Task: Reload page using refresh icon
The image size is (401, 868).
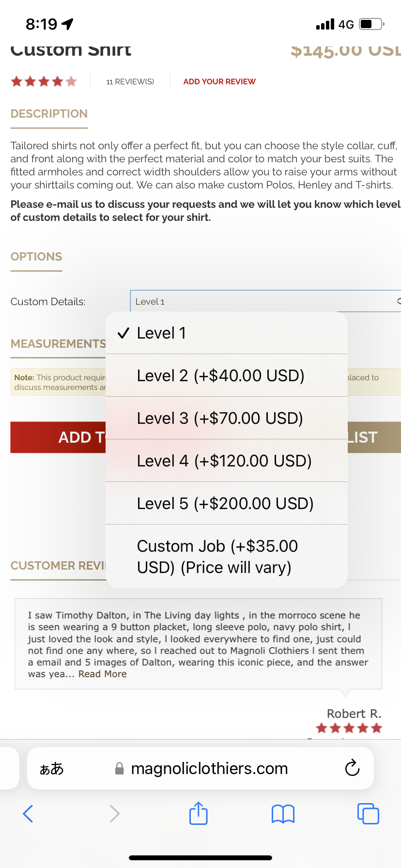Action: coord(352,768)
